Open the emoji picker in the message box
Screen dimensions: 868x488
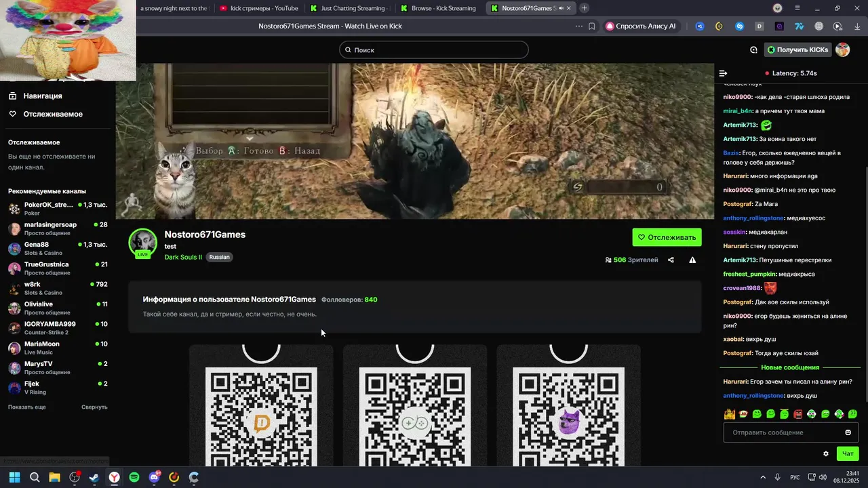(x=848, y=432)
